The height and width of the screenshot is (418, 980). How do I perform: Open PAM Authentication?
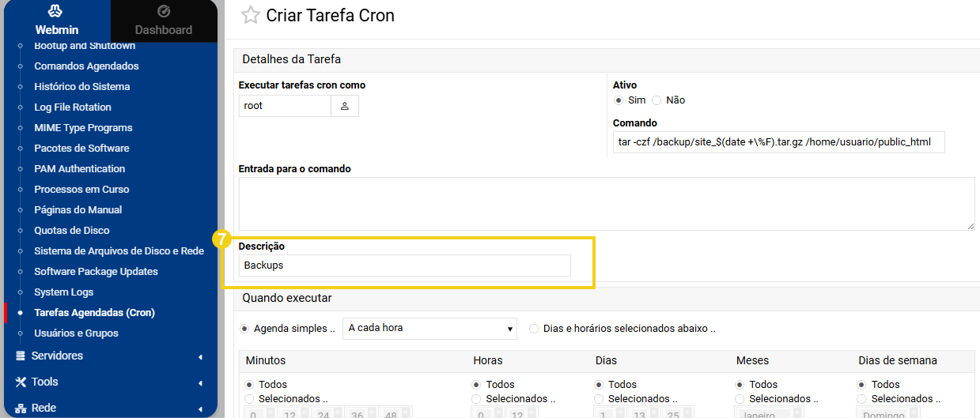tap(80, 169)
